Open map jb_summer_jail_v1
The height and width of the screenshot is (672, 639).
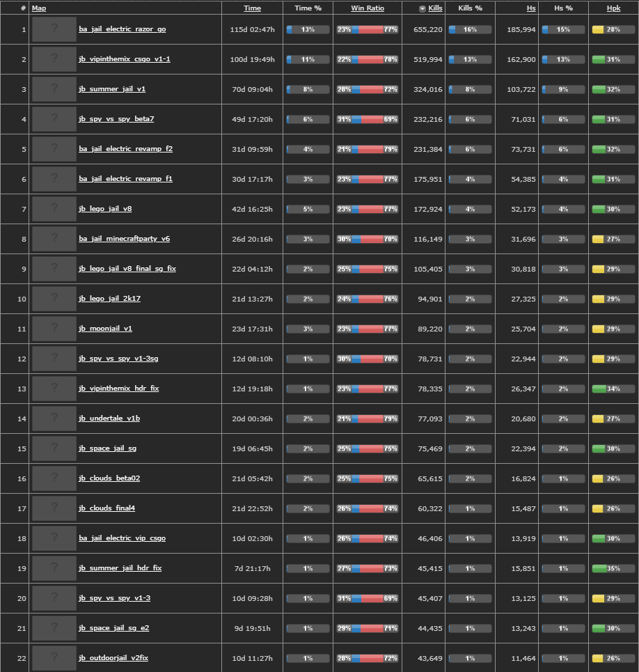pos(112,89)
